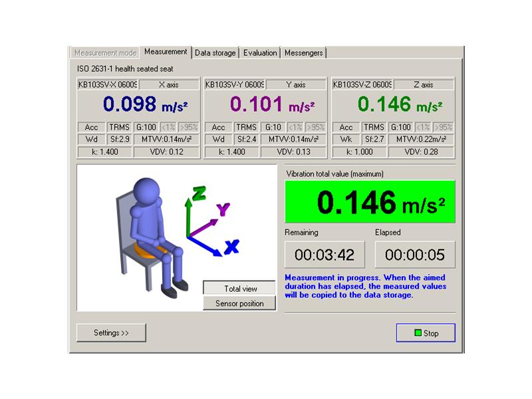Viewport: 532px width, 399px height.
Task: Click the blue X axis arrow label
Action: 232,247
